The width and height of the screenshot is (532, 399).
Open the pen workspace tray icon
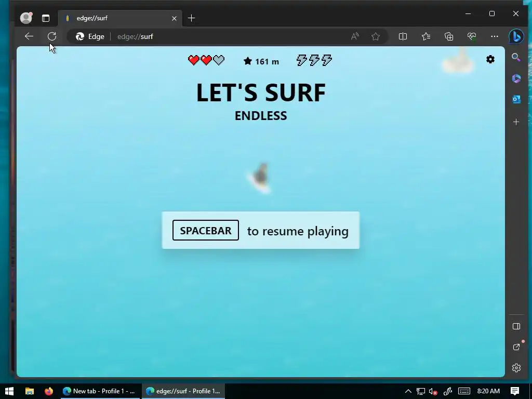(x=447, y=391)
